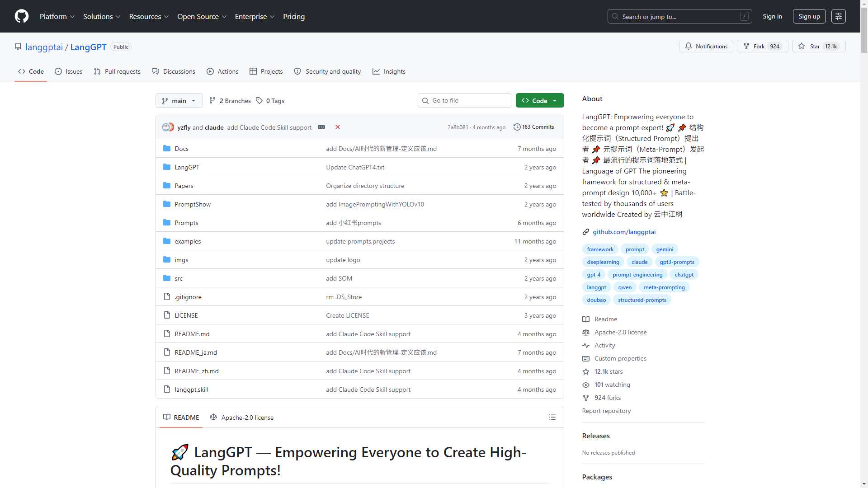Open the 2 Branches page
Screen dimensions: 868x488
[230, 100]
